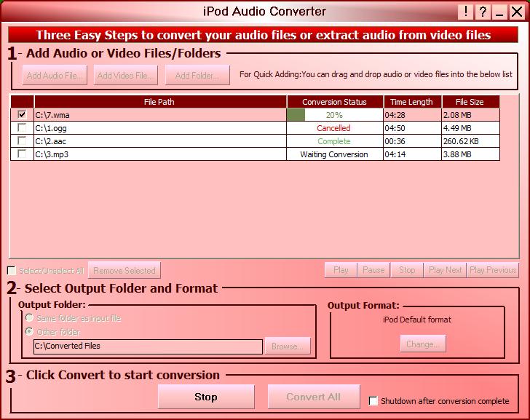Image resolution: width=530 pixels, height=420 pixels.
Task: Click the File Size column header
Action: click(470, 102)
